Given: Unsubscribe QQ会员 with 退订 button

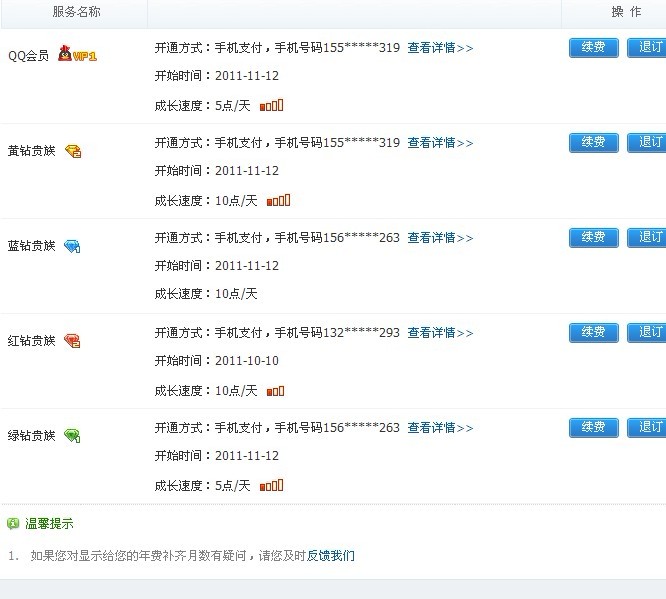Looking at the screenshot, I should 646,47.
